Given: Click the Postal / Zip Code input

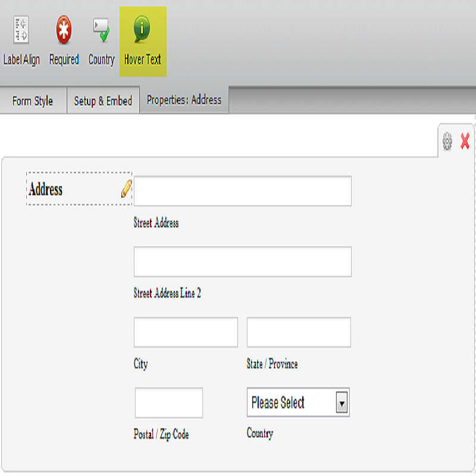Looking at the screenshot, I should 169,403.
